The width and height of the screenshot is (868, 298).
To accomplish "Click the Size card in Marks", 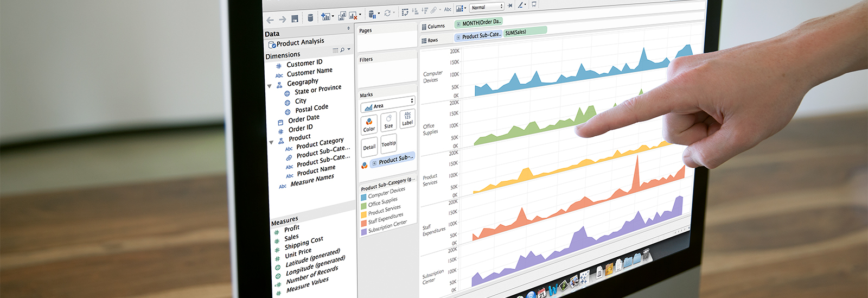I will click(388, 122).
